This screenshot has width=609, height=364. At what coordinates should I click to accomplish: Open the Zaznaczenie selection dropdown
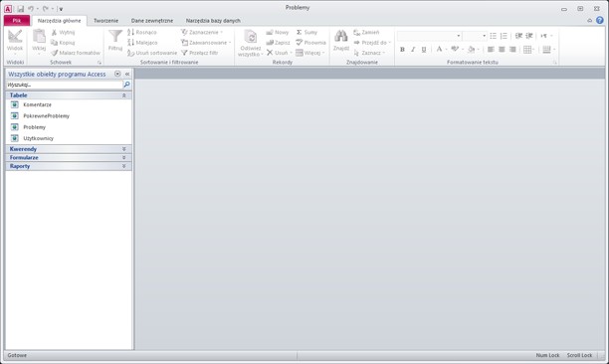point(202,32)
